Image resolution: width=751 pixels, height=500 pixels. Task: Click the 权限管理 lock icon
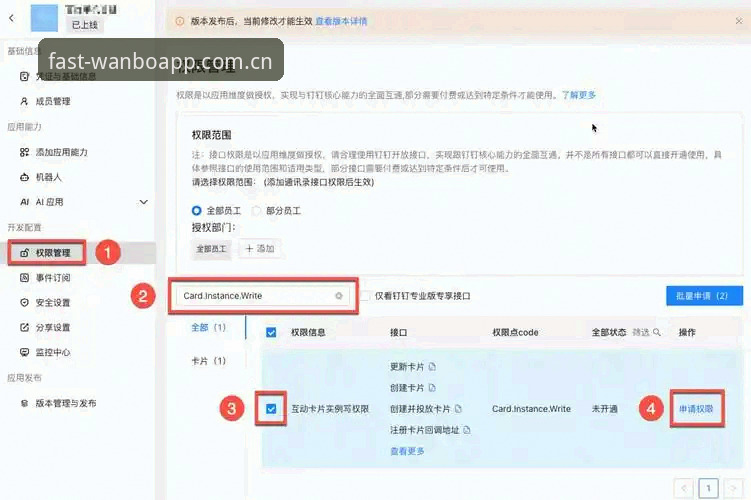[x=24, y=253]
